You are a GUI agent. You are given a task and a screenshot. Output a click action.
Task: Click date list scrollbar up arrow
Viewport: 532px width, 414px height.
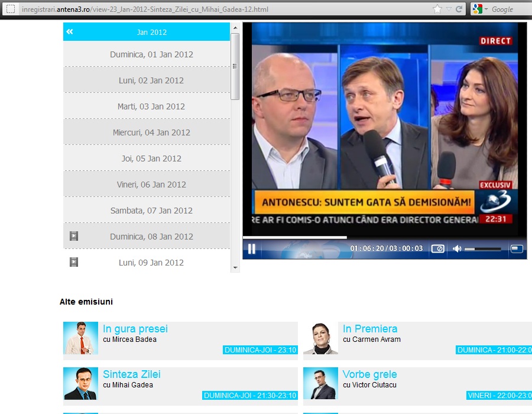coord(235,28)
